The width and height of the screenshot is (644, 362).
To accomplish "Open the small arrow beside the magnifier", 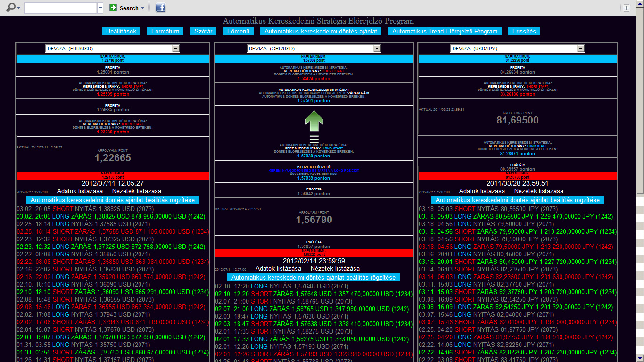I will click(19, 8).
